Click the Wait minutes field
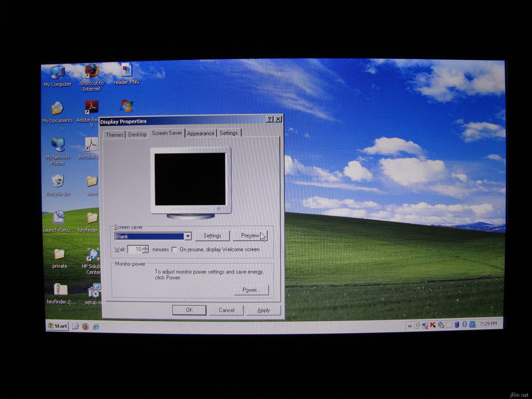Screen dimensions: 532x399 tap(135, 249)
